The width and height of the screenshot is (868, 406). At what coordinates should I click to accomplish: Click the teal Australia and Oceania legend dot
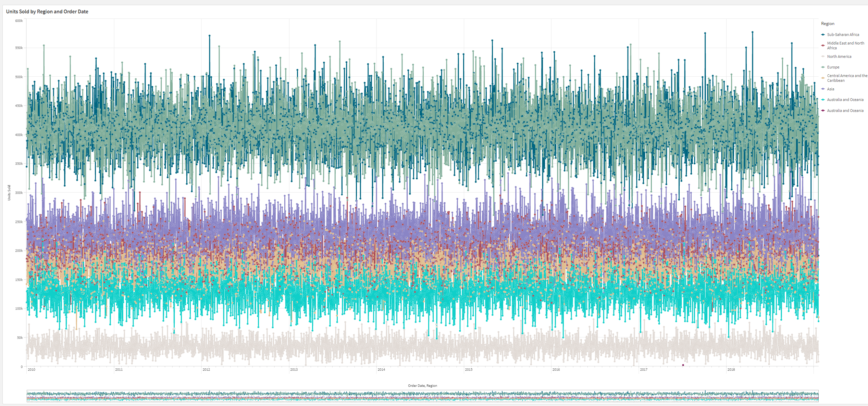pyautogui.click(x=823, y=100)
